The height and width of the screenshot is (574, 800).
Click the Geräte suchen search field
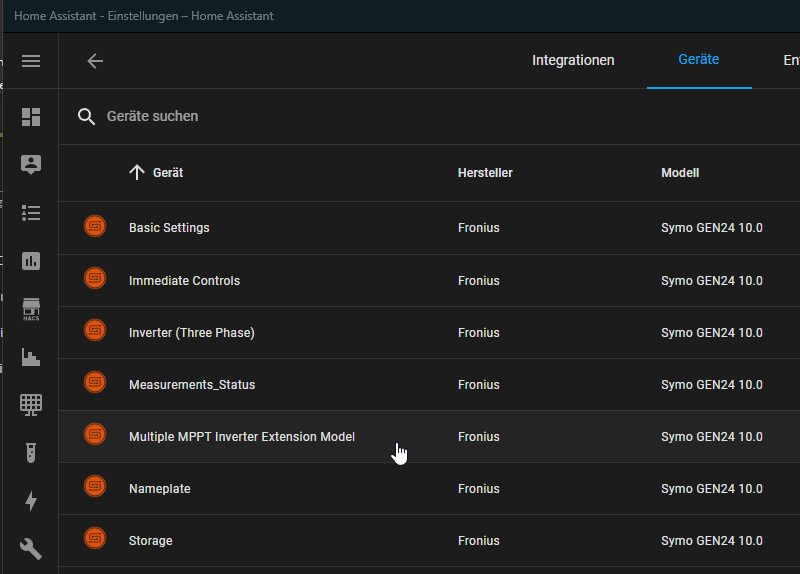(x=300, y=117)
